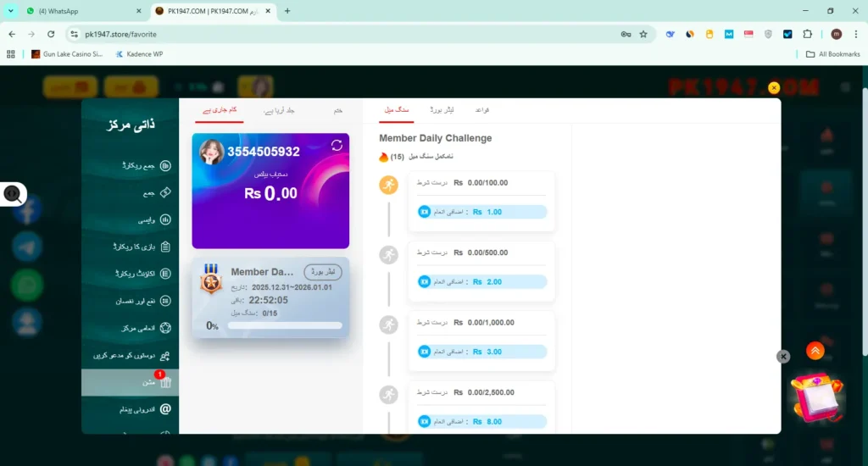Click the gold medal icon on challenge card
Viewport: 868px width, 466px height.
[x=211, y=279]
